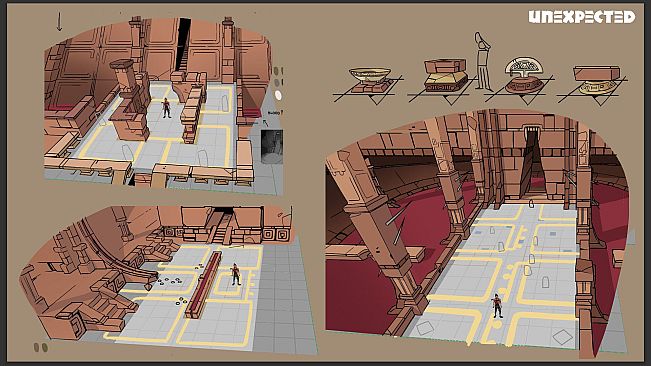Select the semicircular carved plate prop sketch
The width and height of the screenshot is (651, 366).
(x=524, y=76)
